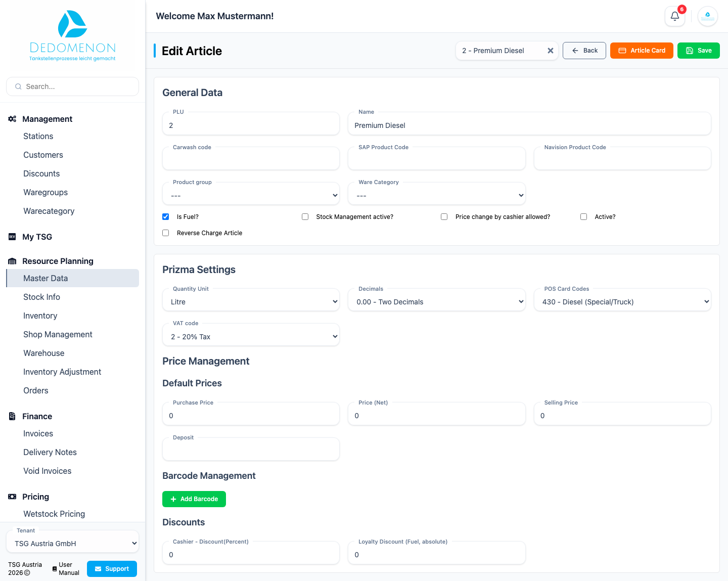Open Stations in the sidebar
Image resolution: width=728 pixels, height=581 pixels.
tap(38, 136)
